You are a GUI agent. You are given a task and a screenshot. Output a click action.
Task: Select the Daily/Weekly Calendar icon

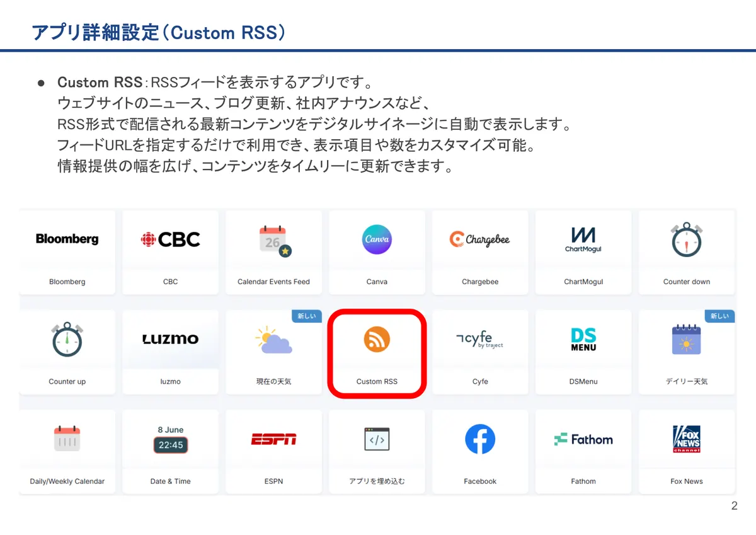pos(67,439)
